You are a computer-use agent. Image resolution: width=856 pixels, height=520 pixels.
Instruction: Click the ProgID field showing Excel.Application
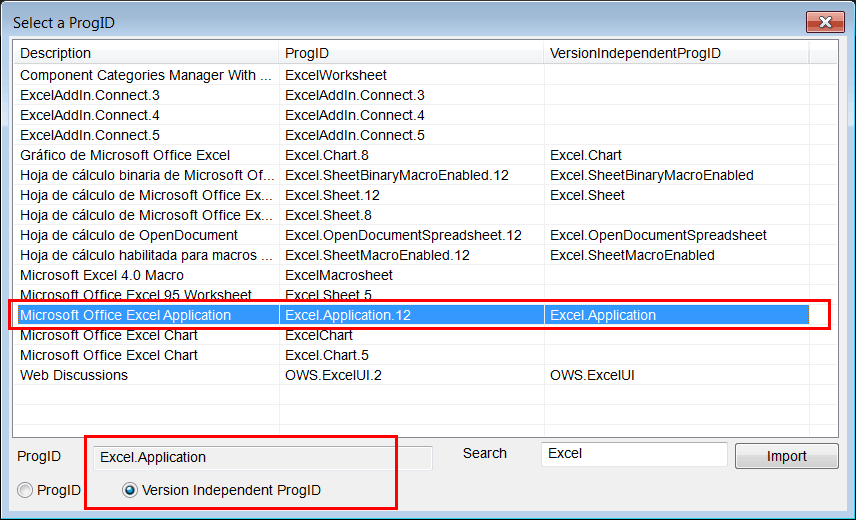point(263,457)
